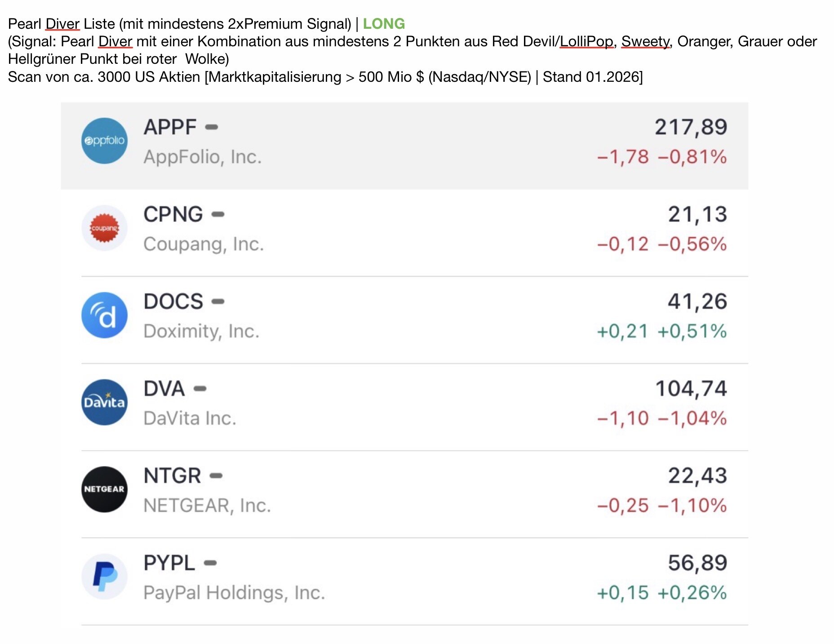Click the DaVita logo icon
The height and width of the screenshot is (644, 834).
click(x=104, y=402)
